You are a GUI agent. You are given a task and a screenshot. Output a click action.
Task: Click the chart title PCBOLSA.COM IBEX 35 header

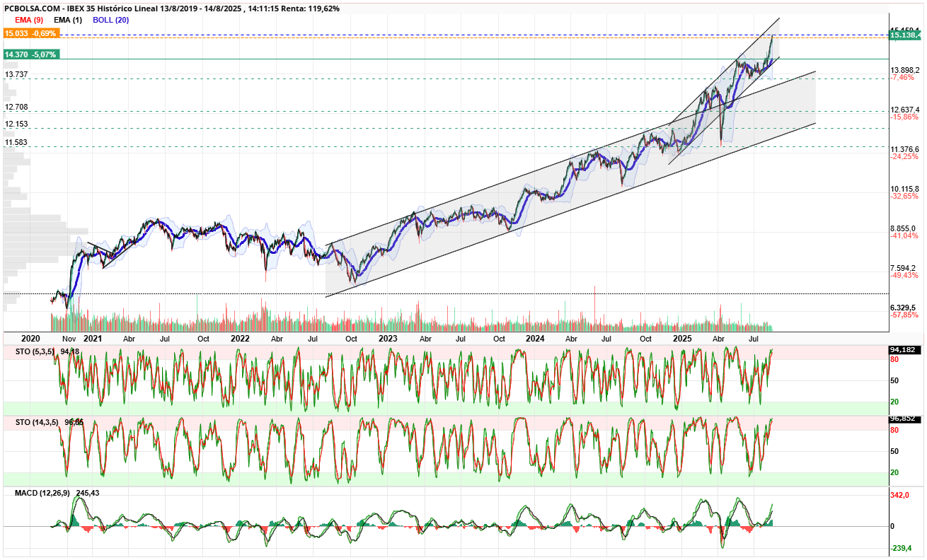[171, 8]
